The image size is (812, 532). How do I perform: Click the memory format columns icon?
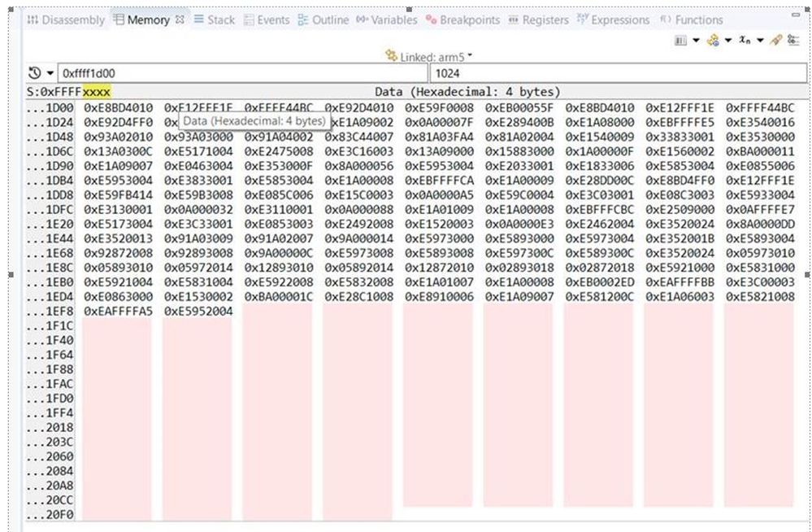(680, 41)
